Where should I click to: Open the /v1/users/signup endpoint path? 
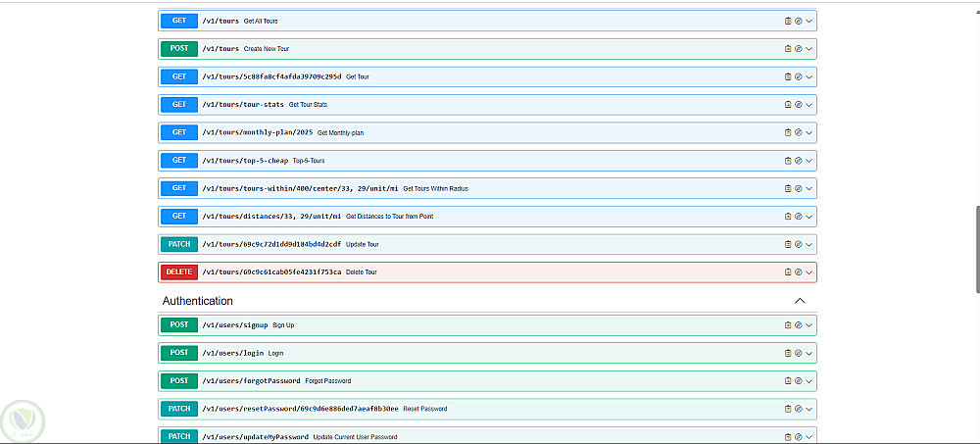[235, 325]
